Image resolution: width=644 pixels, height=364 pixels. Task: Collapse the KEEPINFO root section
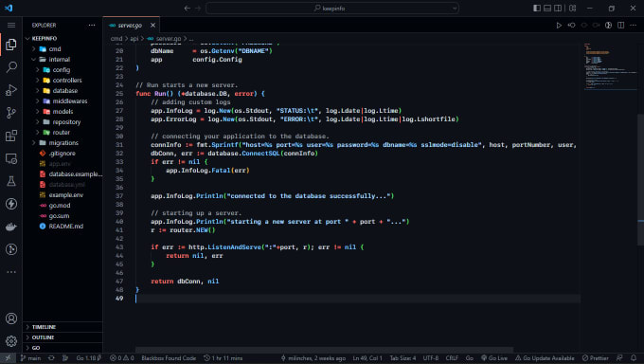pos(63,38)
